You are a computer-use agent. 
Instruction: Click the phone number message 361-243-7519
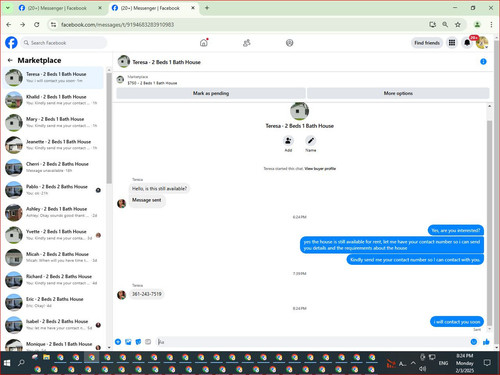point(147,294)
